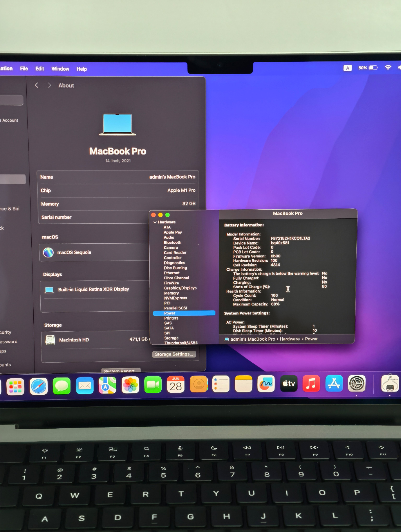Screen dimensions: 401x532
Task: Open Contacts in the dock
Action: (x=199, y=384)
